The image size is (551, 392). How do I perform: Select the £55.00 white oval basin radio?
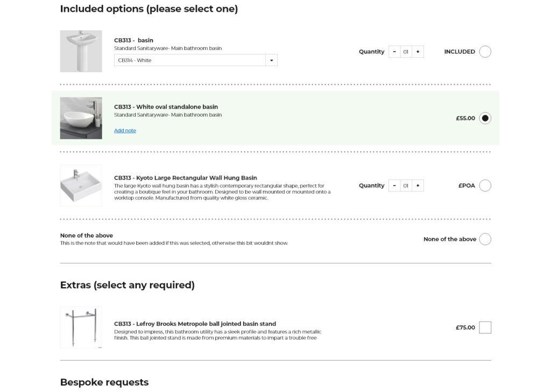coord(485,118)
